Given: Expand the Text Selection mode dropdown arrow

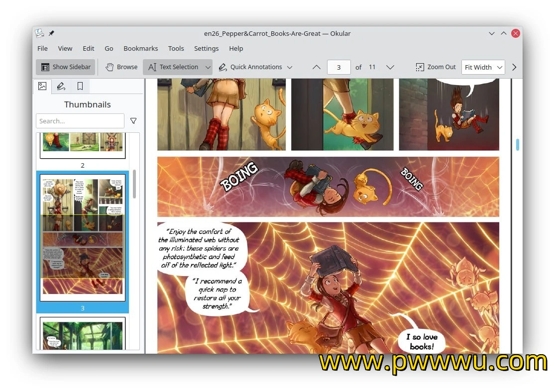Looking at the screenshot, I should 208,67.
